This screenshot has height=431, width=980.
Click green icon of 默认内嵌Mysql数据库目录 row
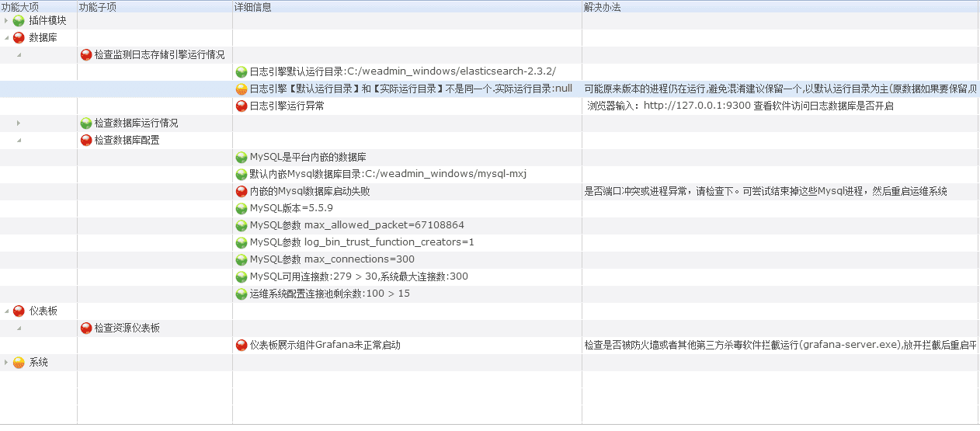(242, 175)
